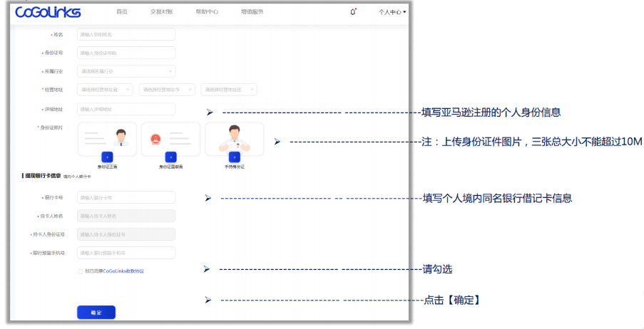
Task: Click the 银行预留手机号 input field
Action: [126, 253]
